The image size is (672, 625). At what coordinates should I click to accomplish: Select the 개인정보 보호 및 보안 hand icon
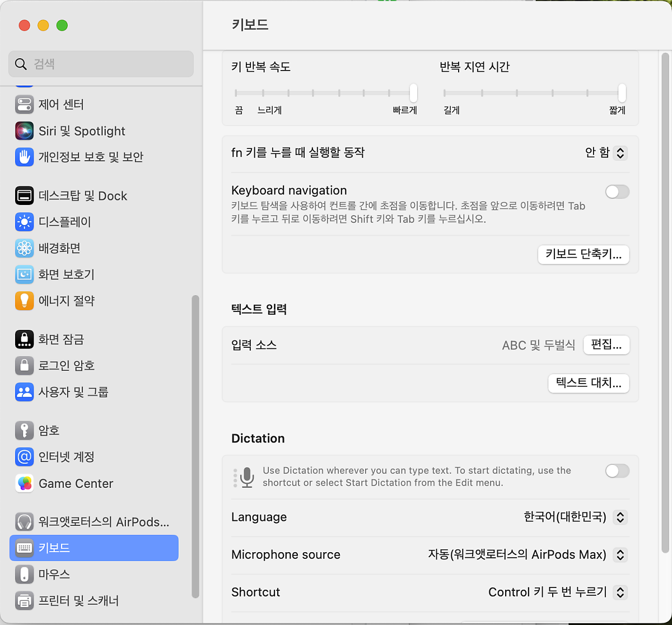coord(24,157)
